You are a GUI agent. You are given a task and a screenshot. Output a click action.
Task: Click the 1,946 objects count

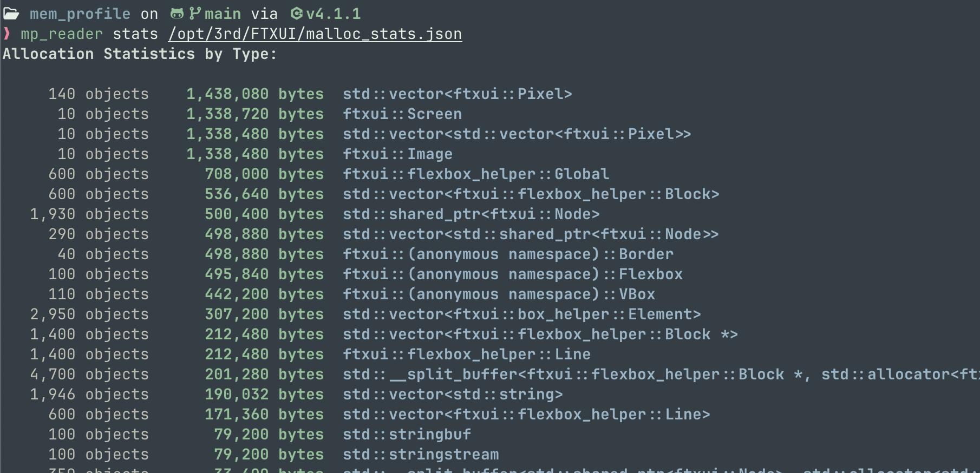pyautogui.click(x=89, y=394)
